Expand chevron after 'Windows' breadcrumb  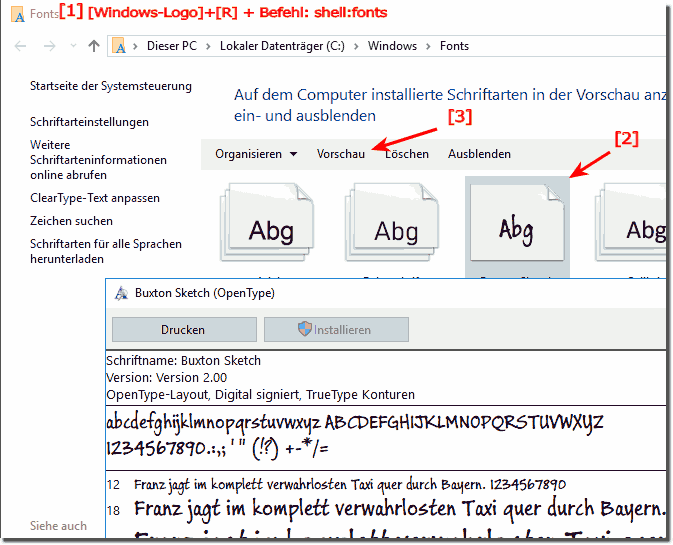(428, 46)
